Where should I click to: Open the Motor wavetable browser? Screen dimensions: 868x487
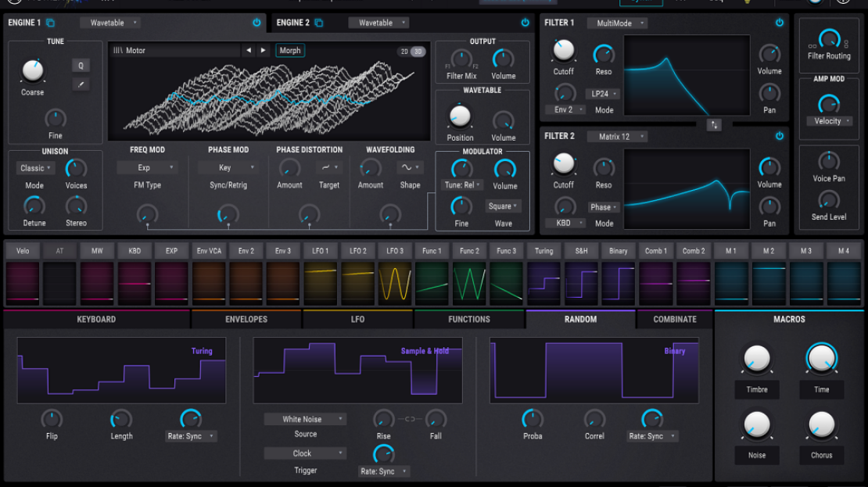(174, 50)
